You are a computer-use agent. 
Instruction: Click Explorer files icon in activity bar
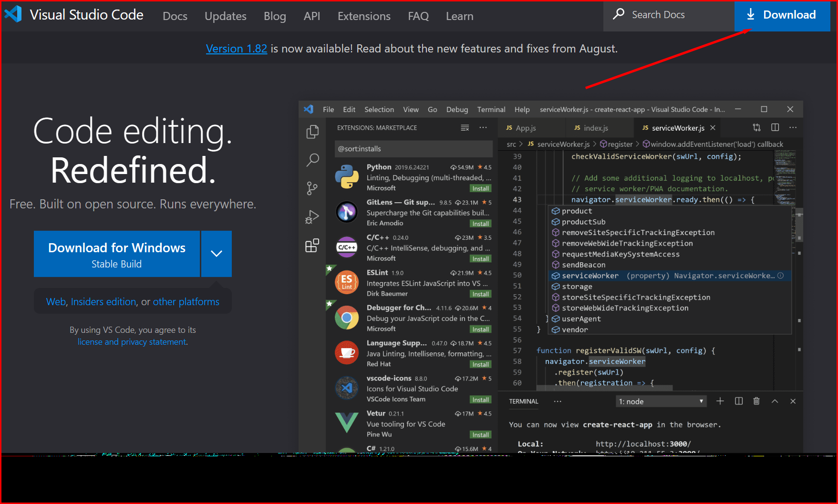tap(312, 132)
